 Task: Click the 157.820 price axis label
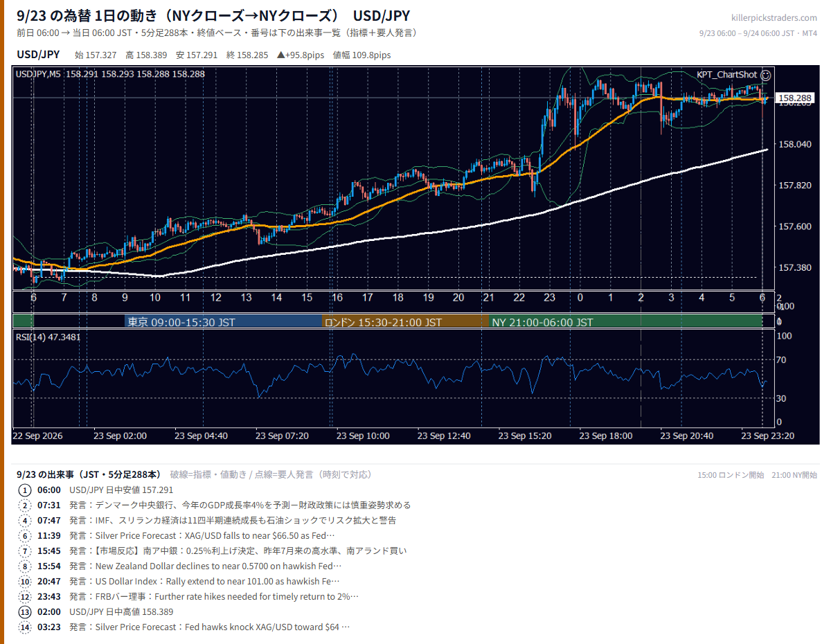[x=794, y=186]
